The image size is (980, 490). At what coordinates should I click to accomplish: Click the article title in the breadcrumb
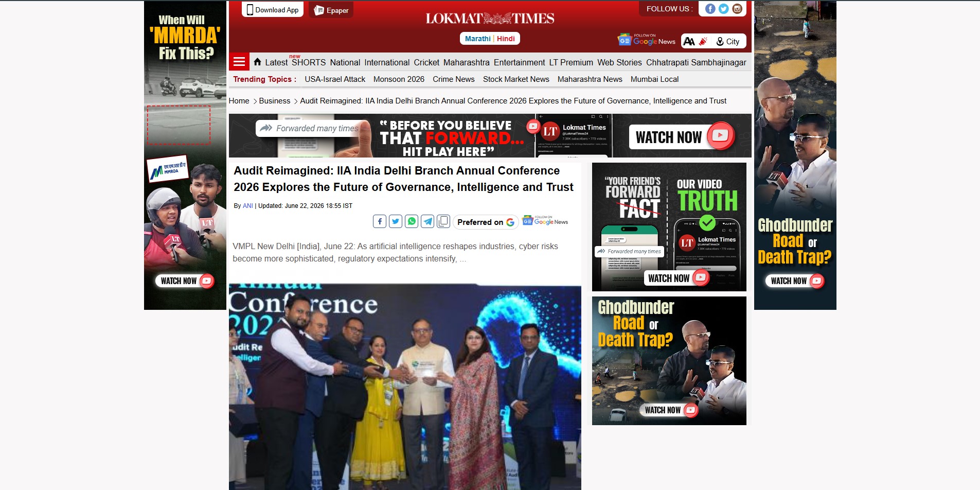(x=513, y=101)
